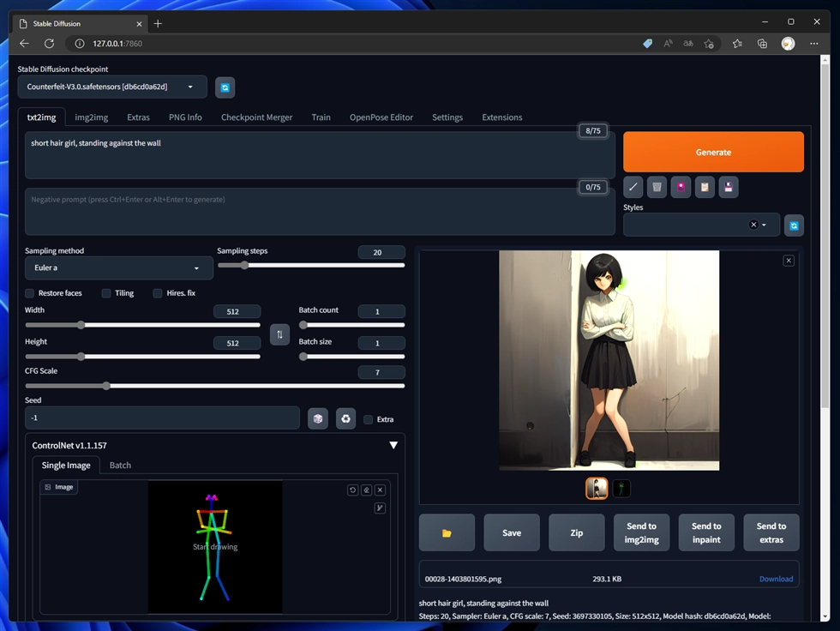
Task: Click the trash icon to clear the prompt
Action: coord(657,187)
